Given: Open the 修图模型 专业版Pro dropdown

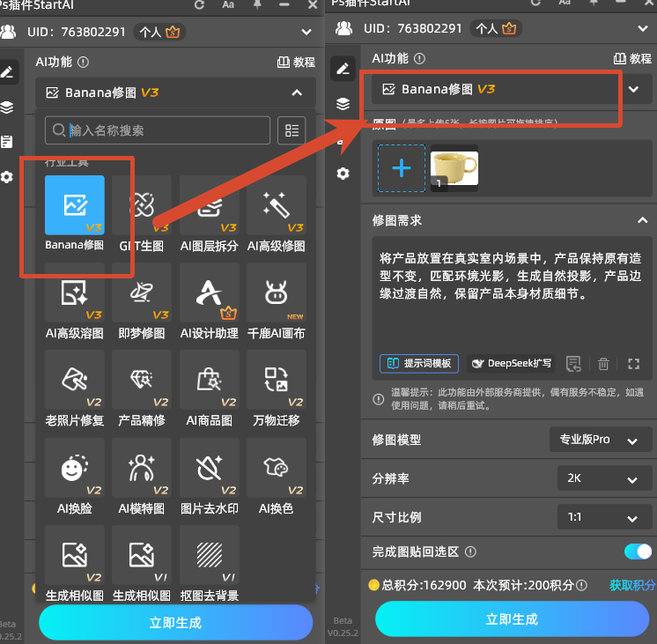Looking at the screenshot, I should point(601,440).
